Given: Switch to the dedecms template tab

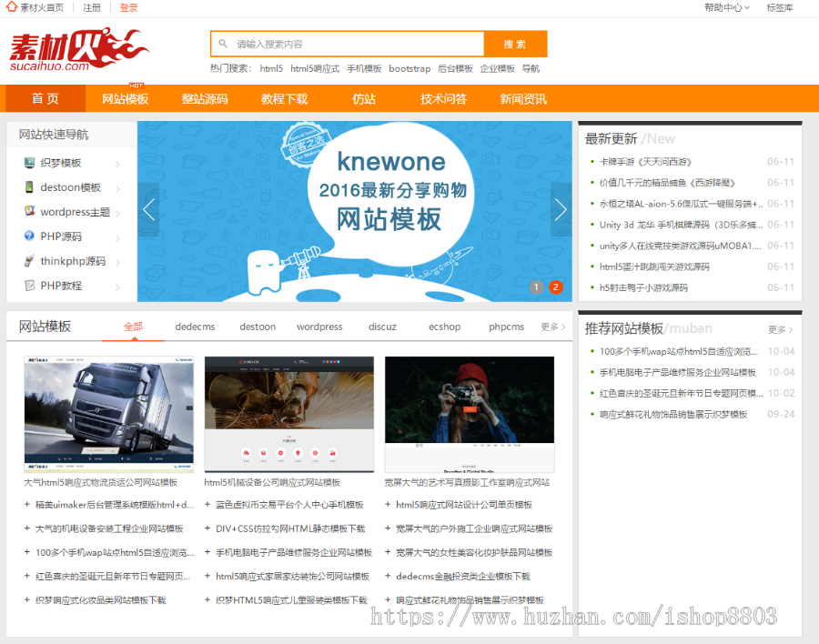Looking at the screenshot, I should click(x=195, y=326).
